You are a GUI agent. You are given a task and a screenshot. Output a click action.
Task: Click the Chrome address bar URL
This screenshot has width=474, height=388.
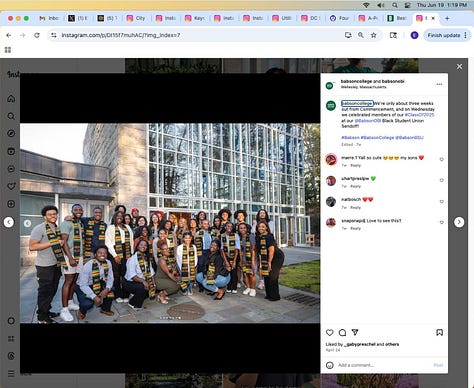[121, 35]
